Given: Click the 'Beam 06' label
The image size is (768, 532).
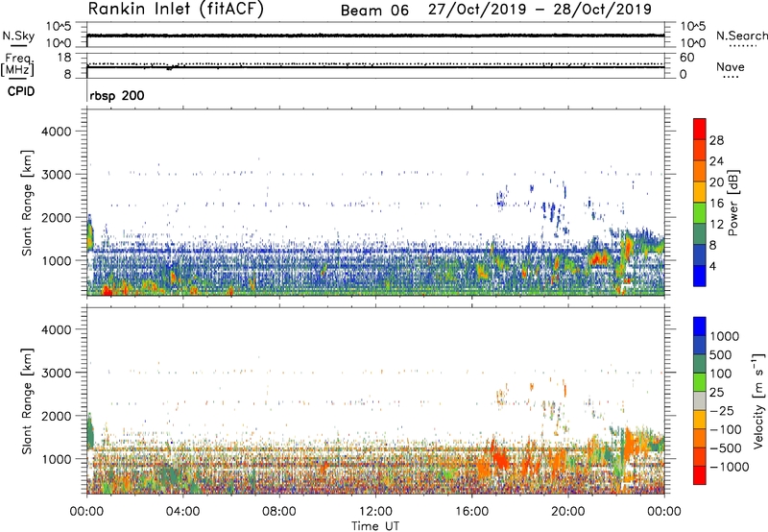Looking at the screenshot, I should pyautogui.click(x=374, y=11).
